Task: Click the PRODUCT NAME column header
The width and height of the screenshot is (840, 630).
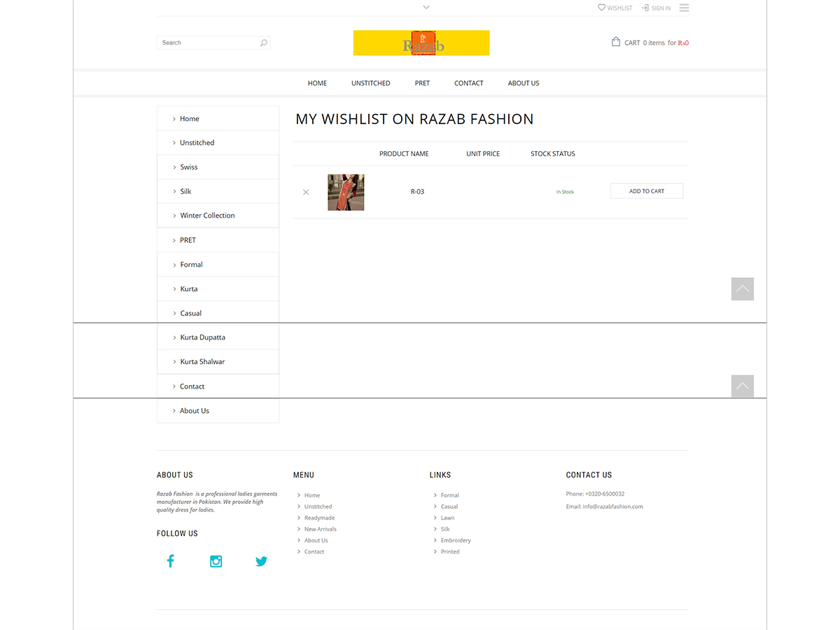Action: pyautogui.click(x=404, y=154)
